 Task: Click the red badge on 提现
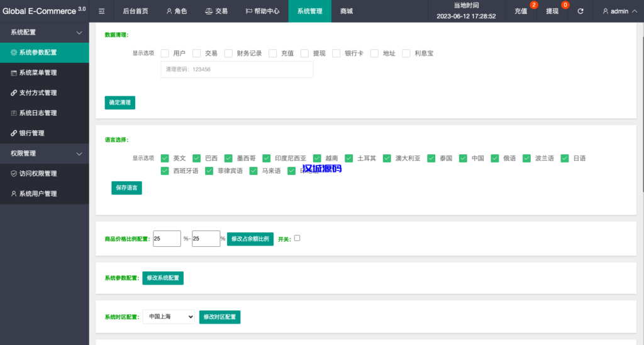pos(565,5)
